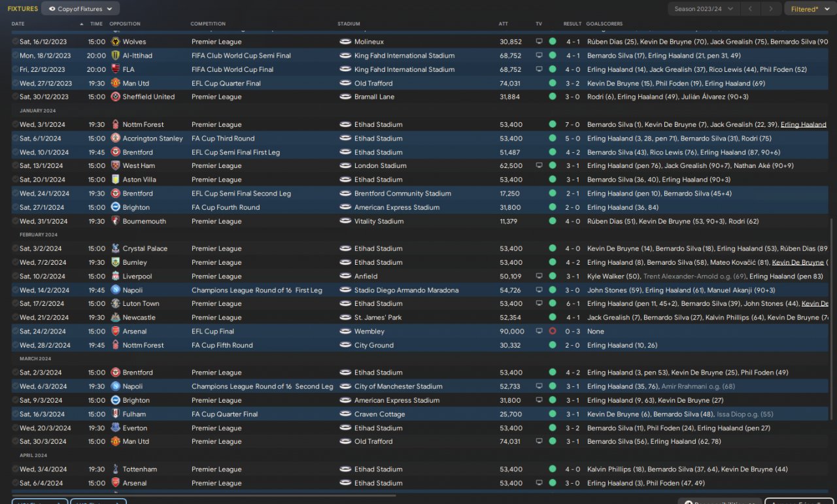Select the 0 - 3 result against Arsenal
This screenshot has width=837, height=504.
[x=573, y=331]
